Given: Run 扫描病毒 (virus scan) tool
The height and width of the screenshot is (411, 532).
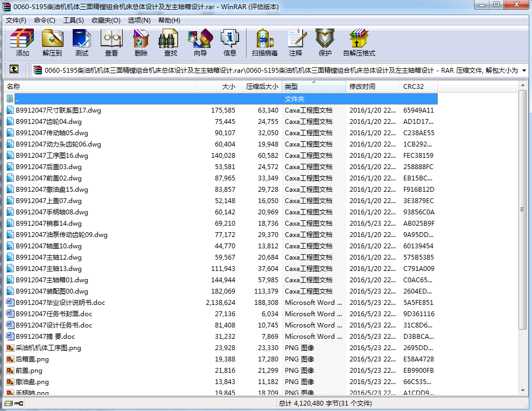Looking at the screenshot, I should [264, 43].
